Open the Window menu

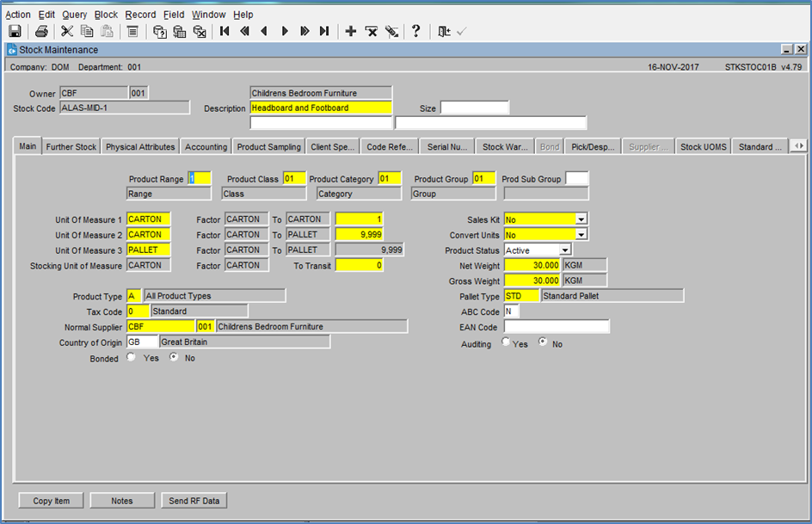click(x=209, y=15)
